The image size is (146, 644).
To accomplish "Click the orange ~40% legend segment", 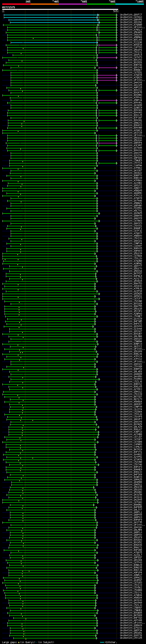I will point(45,4).
